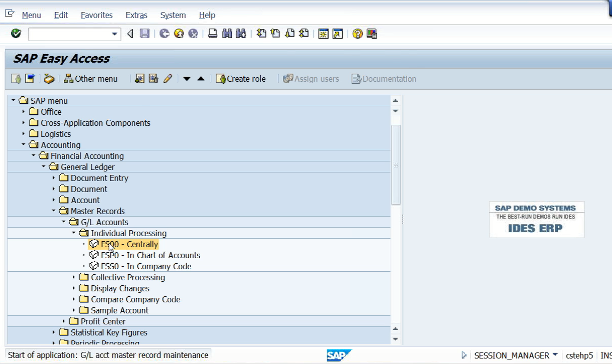
Task: Collapse the Master Records node
Action: (x=53, y=211)
